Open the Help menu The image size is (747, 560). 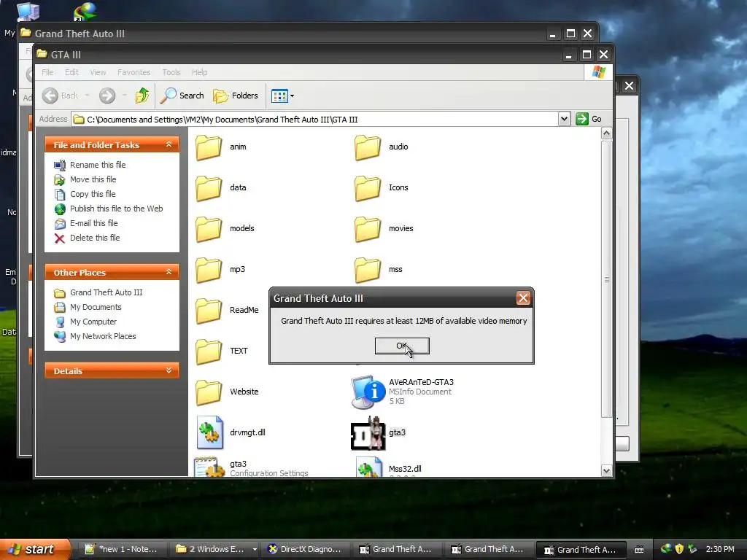tap(200, 72)
